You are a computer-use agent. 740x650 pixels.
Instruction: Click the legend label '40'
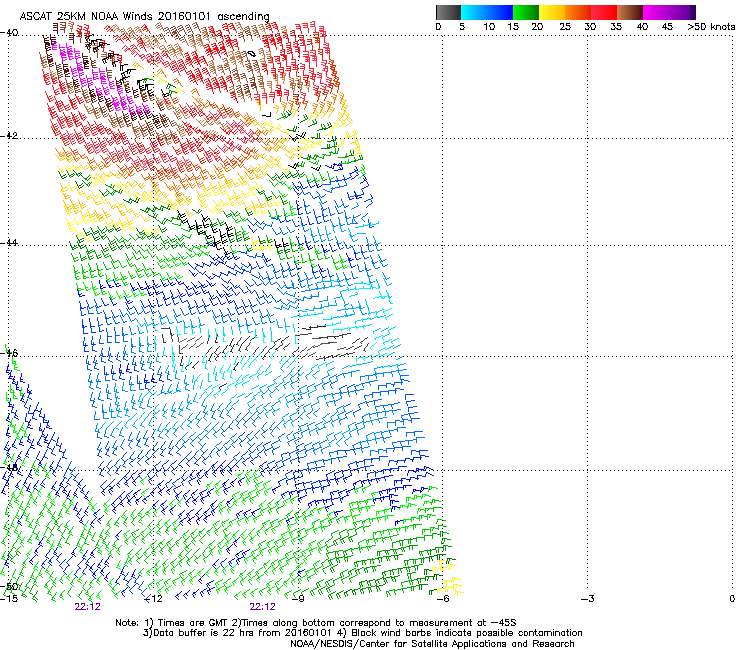(642, 27)
